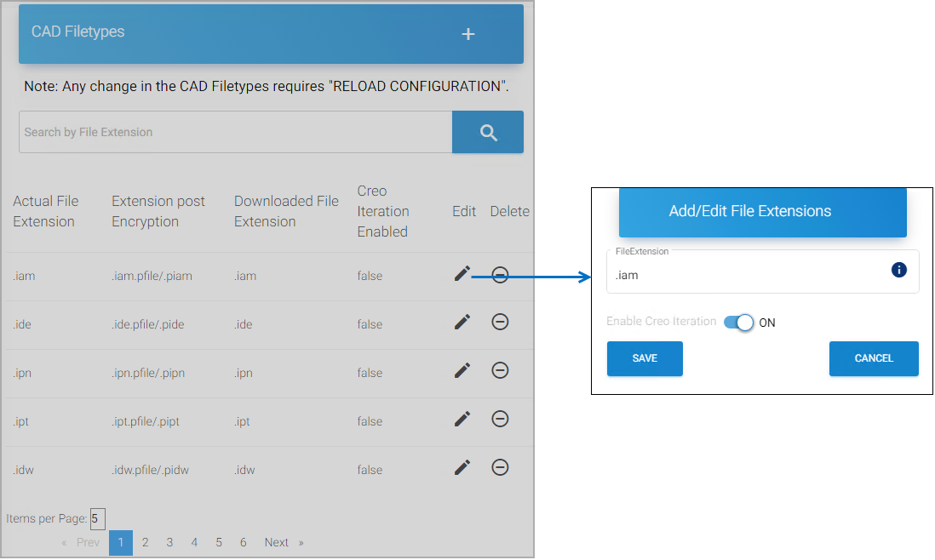The height and width of the screenshot is (560, 935).
Task: Click the Items per Page box
Action: click(97, 519)
